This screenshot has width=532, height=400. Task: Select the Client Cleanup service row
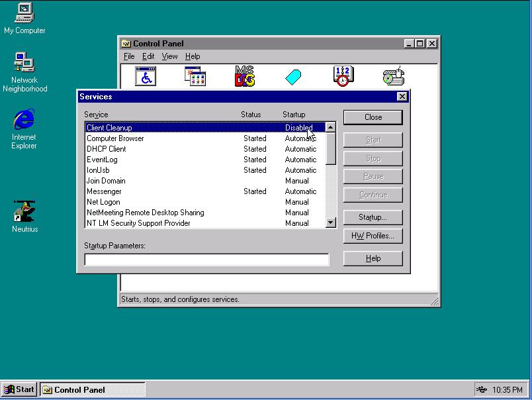tap(205, 128)
